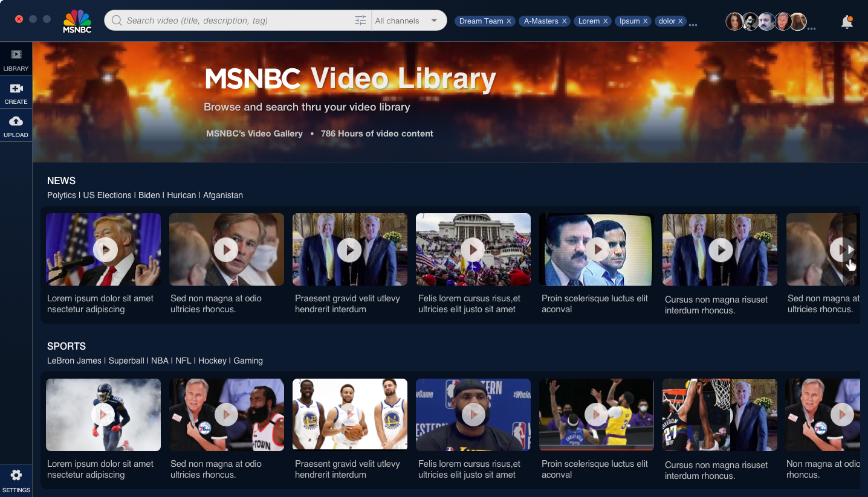This screenshot has width=868, height=497.
Task: Show more tags via ellipsis
Action: click(693, 25)
